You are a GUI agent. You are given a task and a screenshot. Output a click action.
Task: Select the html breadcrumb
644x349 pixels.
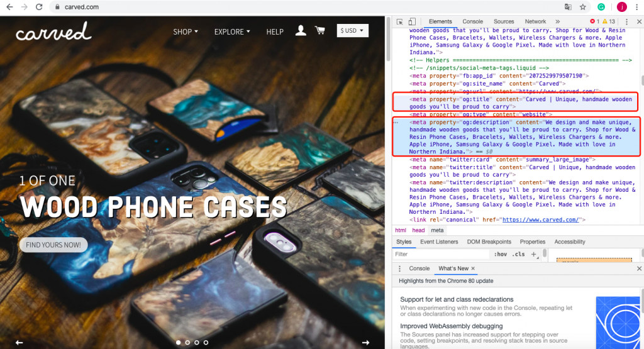[401, 230]
